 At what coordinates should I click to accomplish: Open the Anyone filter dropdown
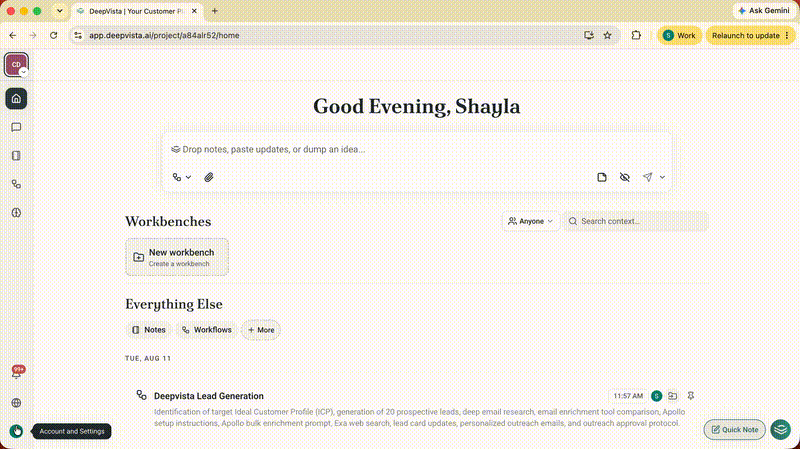point(530,221)
